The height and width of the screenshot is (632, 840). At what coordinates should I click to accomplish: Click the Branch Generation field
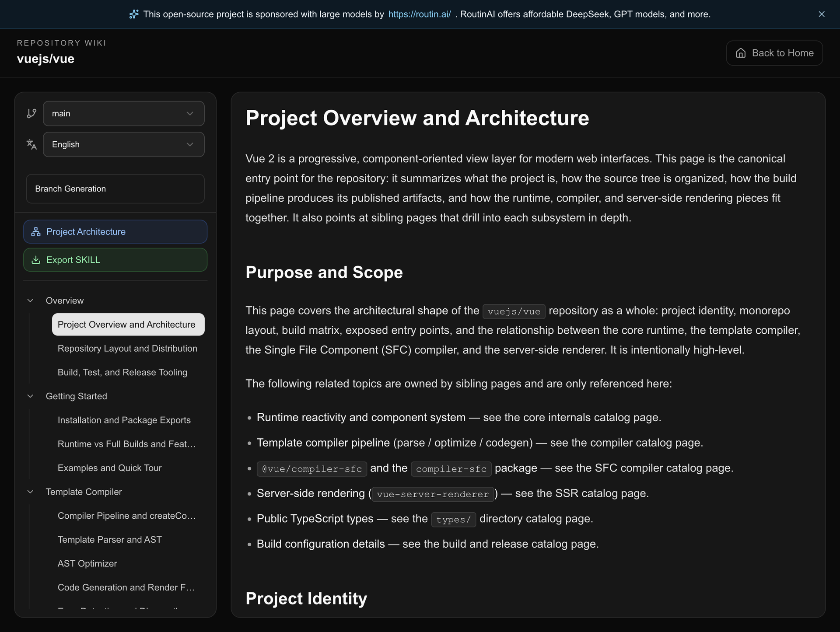point(115,189)
